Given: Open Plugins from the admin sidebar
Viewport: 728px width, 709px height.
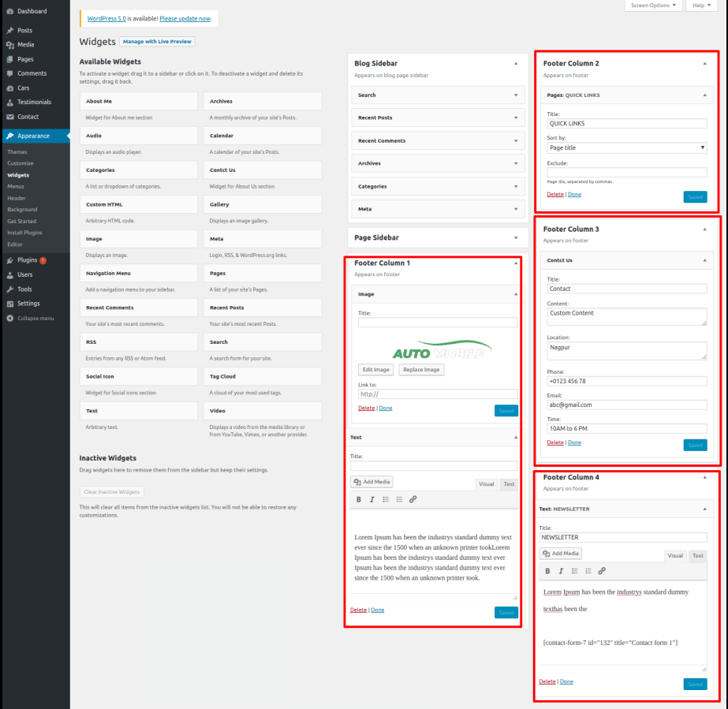Looking at the screenshot, I should pyautogui.click(x=27, y=260).
